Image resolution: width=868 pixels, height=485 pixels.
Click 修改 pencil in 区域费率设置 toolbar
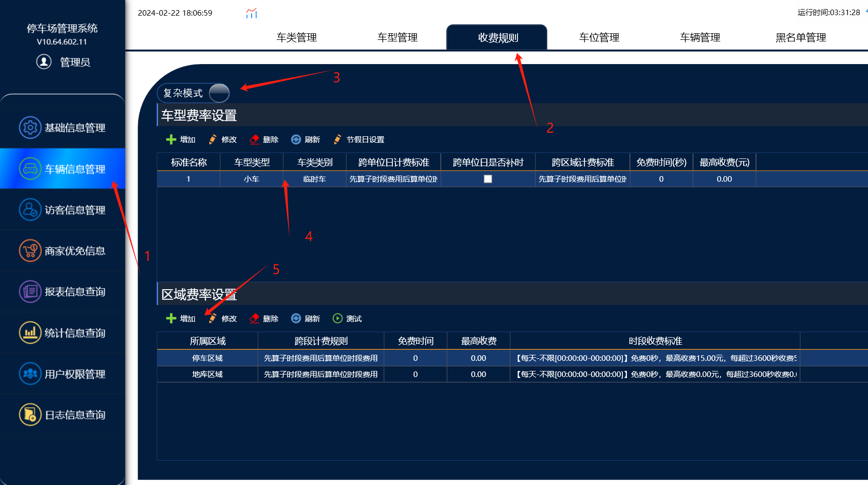[x=222, y=318]
